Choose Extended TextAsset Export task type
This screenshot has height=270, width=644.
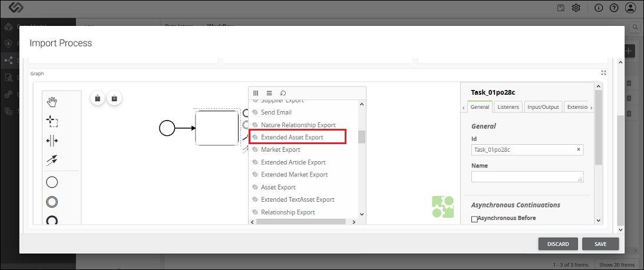298,199
